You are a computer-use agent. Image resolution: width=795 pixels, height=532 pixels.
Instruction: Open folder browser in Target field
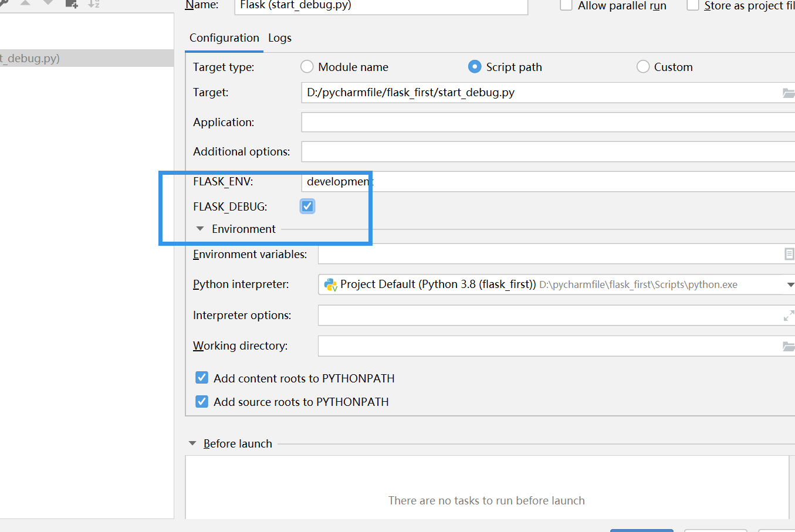pyautogui.click(x=789, y=93)
